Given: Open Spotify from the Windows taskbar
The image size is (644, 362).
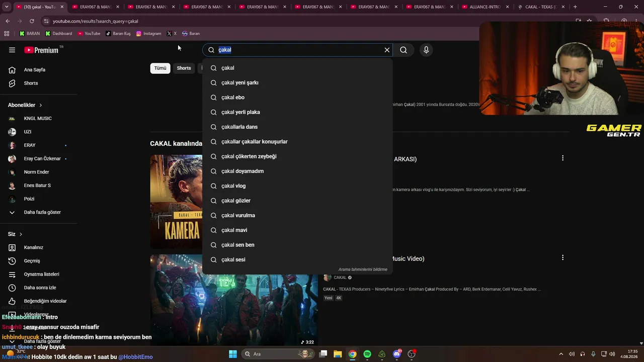Looking at the screenshot, I should point(367,354).
